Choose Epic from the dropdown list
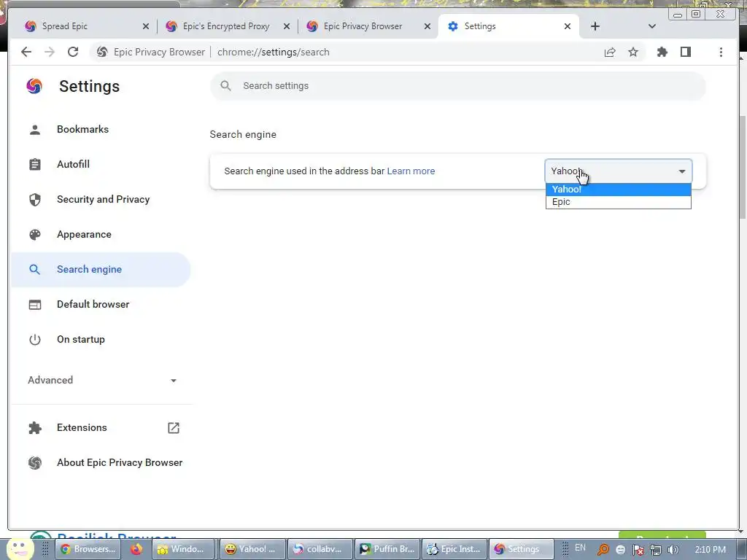The height and width of the screenshot is (560, 747). (x=619, y=202)
